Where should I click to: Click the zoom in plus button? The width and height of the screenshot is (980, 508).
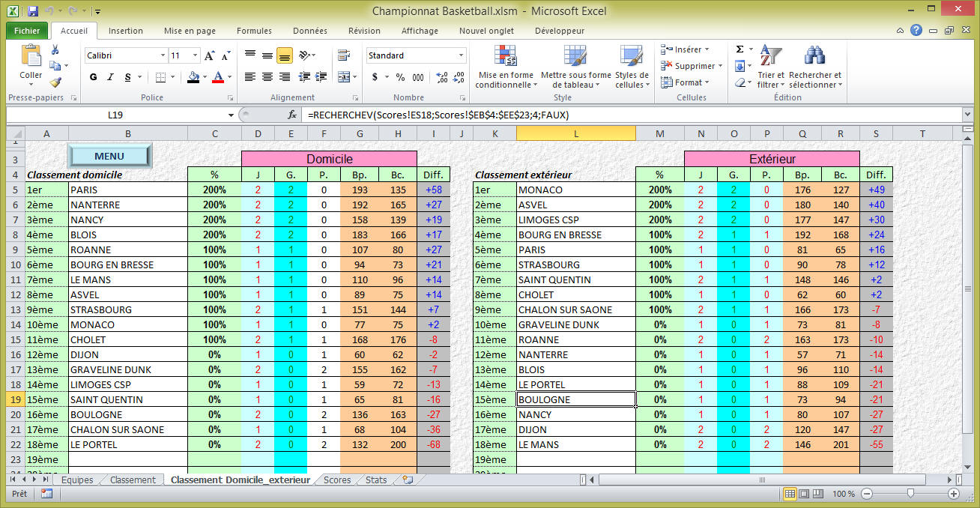pos(953,494)
